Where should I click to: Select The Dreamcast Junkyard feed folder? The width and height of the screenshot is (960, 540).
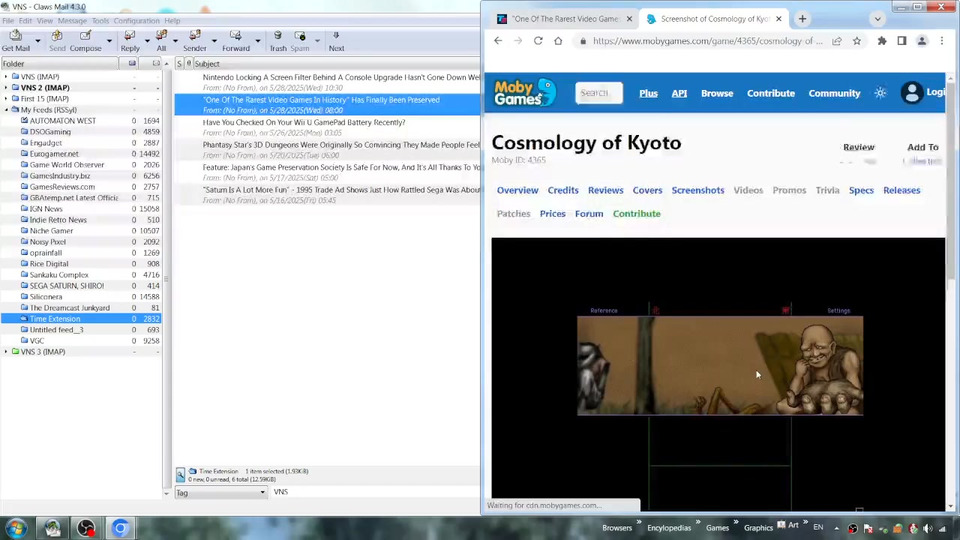tap(69, 308)
